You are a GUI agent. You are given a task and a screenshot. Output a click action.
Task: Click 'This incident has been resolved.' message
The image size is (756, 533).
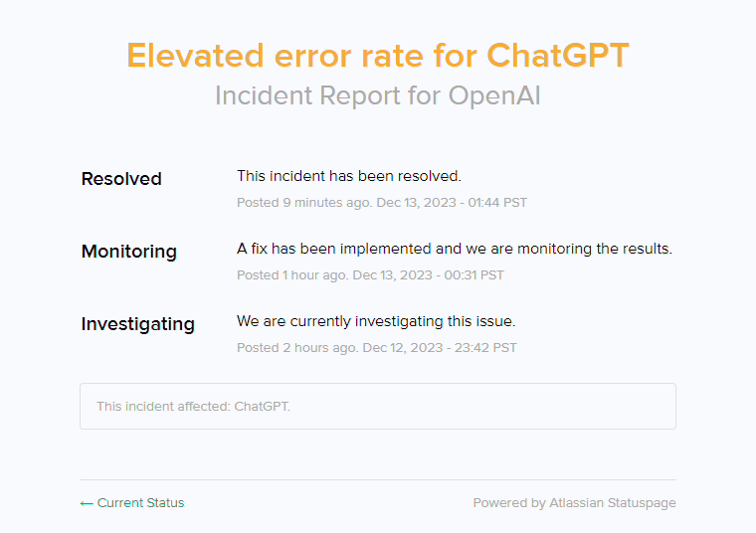[349, 176]
